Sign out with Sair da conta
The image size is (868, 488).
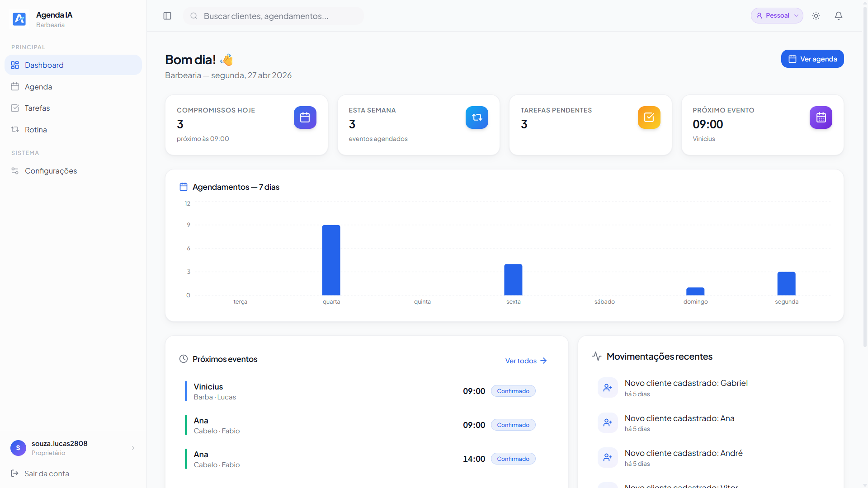pos(40,474)
